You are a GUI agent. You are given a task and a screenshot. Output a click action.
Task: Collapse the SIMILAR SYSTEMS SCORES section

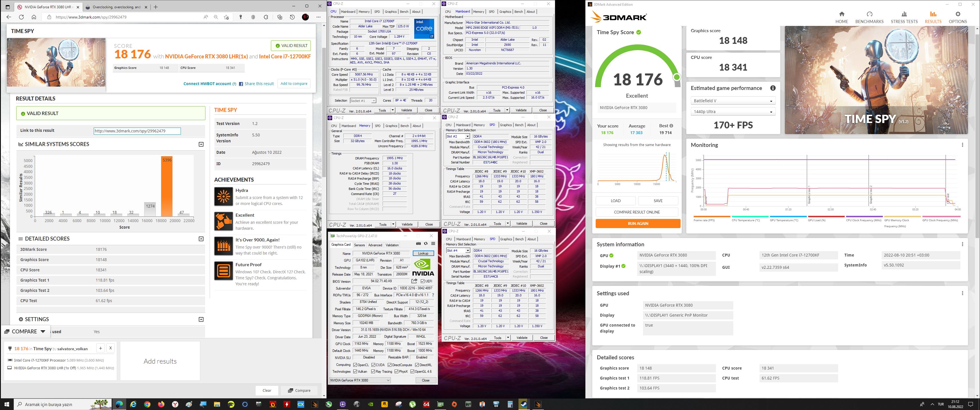(201, 144)
